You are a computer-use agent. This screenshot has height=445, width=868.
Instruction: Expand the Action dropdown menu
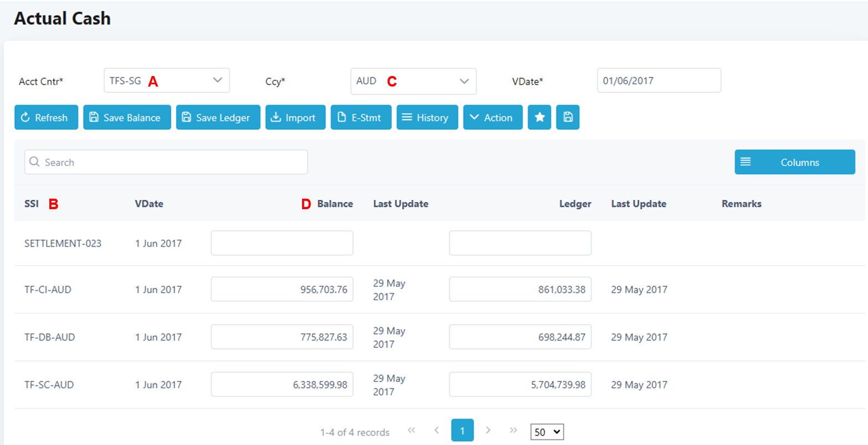tap(492, 117)
